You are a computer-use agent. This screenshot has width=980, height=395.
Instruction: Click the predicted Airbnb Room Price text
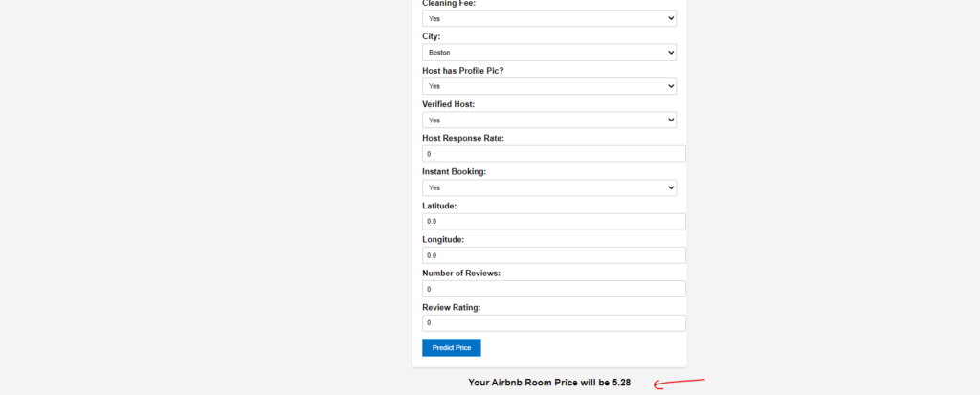548,383
